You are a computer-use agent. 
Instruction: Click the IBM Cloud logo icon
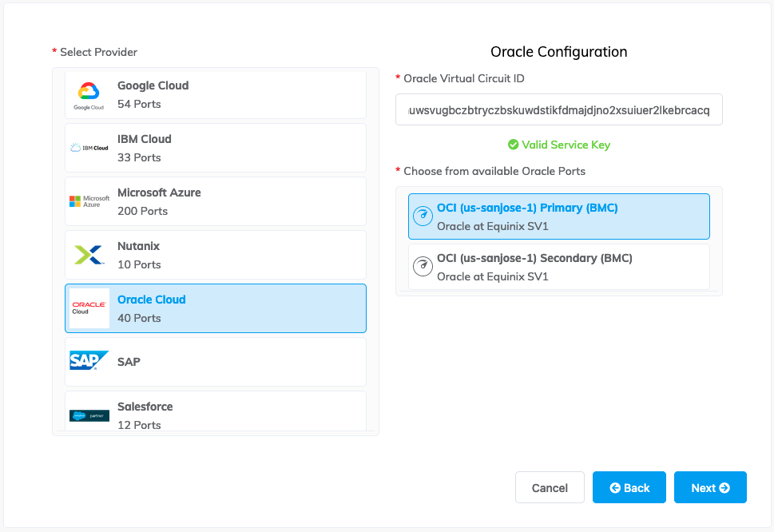pyautogui.click(x=89, y=148)
